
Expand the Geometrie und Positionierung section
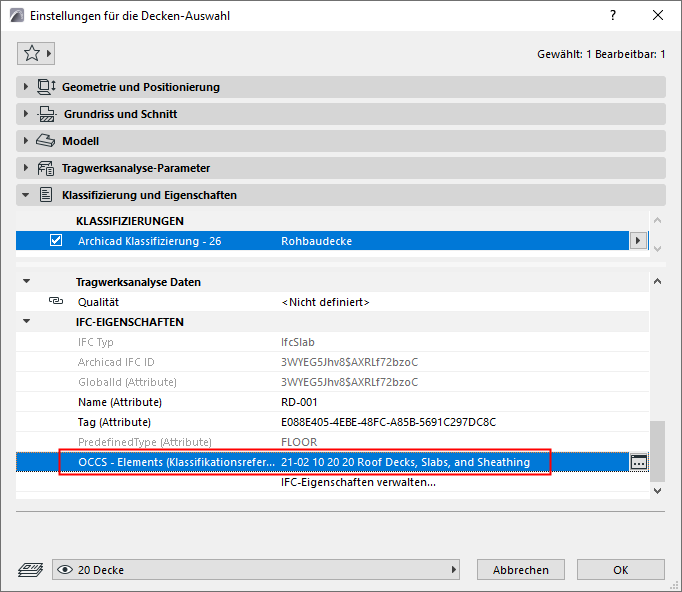[x=26, y=87]
